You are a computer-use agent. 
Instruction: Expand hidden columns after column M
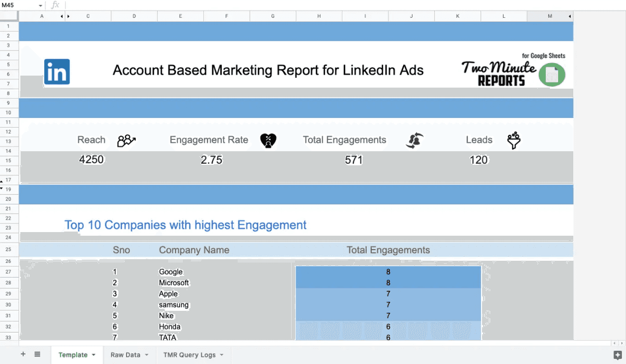[570, 16]
